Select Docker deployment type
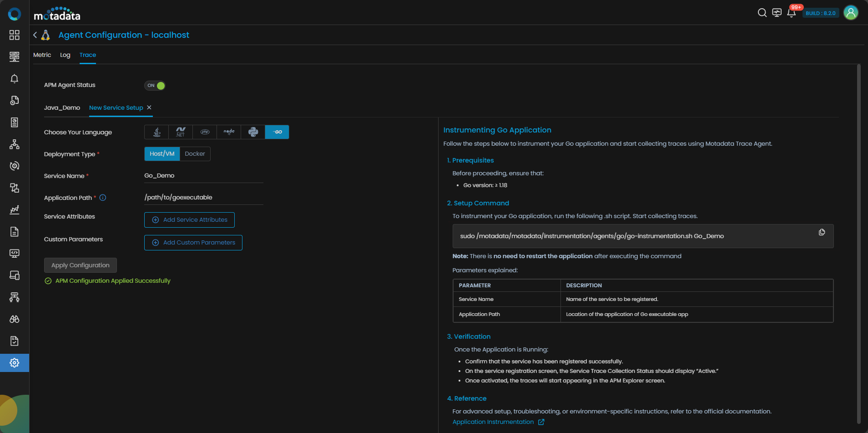Viewport: 868px width, 433px height. [x=195, y=154]
